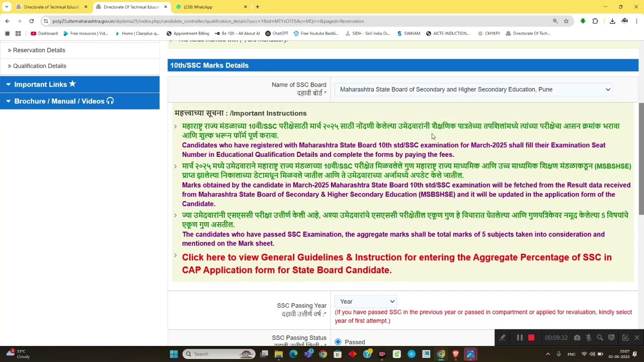Select the recorder annotation pen tool
Screen dimensions: 644x362
502,338
